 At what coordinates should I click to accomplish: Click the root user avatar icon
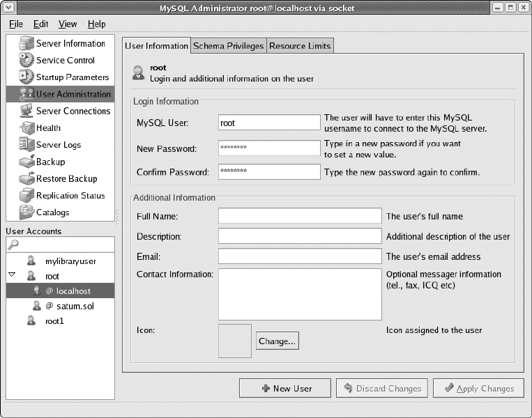(x=31, y=276)
